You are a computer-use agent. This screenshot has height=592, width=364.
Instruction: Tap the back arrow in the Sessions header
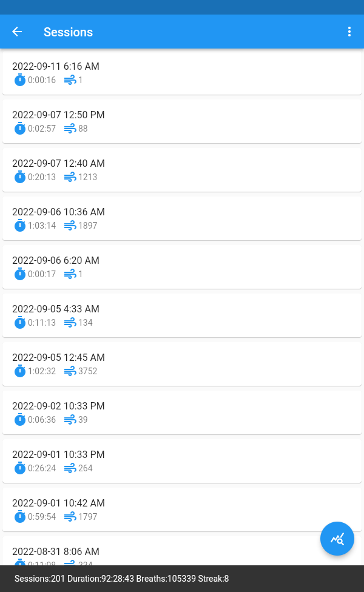[x=17, y=32]
